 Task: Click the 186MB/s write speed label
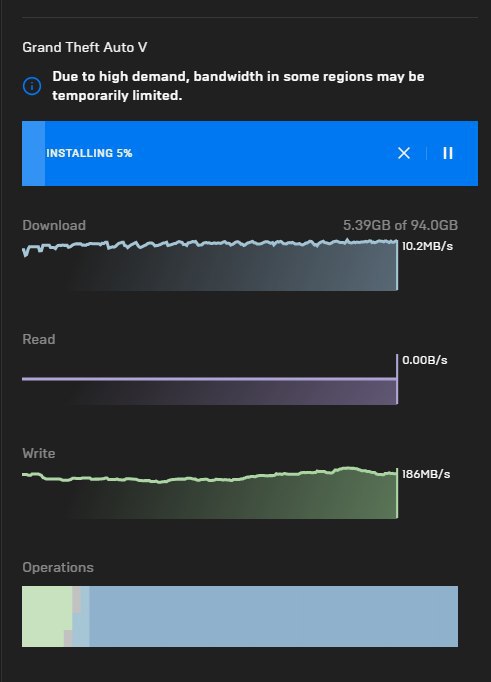click(426, 474)
